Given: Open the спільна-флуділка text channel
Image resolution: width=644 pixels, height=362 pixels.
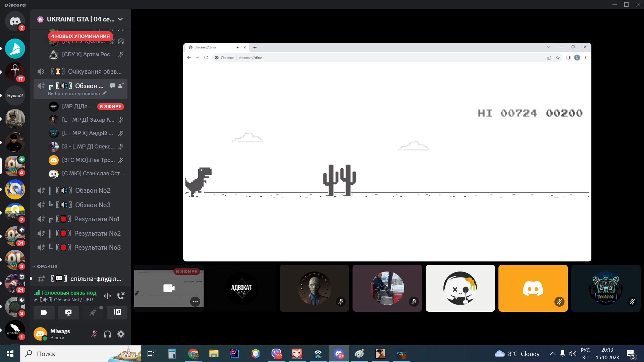Looking at the screenshot, I should click(x=80, y=279).
